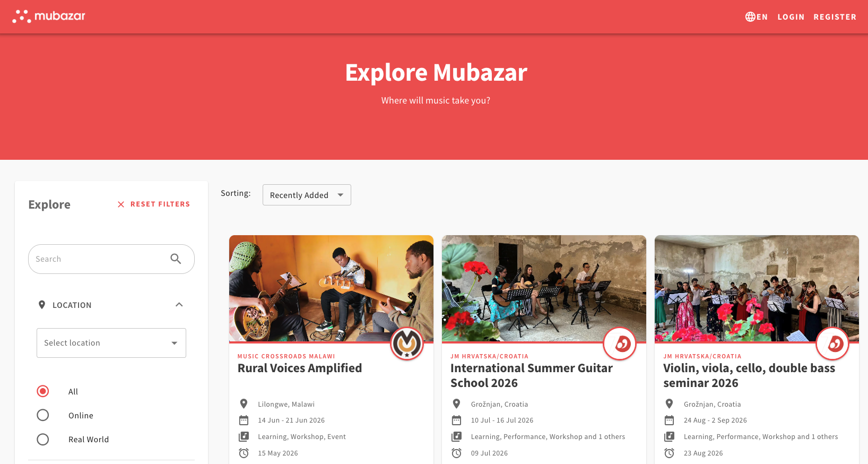
Task: Open the Register page
Action: click(835, 17)
